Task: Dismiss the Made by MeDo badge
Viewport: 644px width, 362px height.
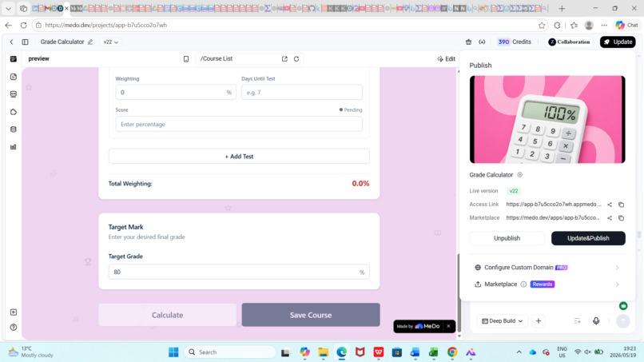Action: pyautogui.click(x=448, y=326)
